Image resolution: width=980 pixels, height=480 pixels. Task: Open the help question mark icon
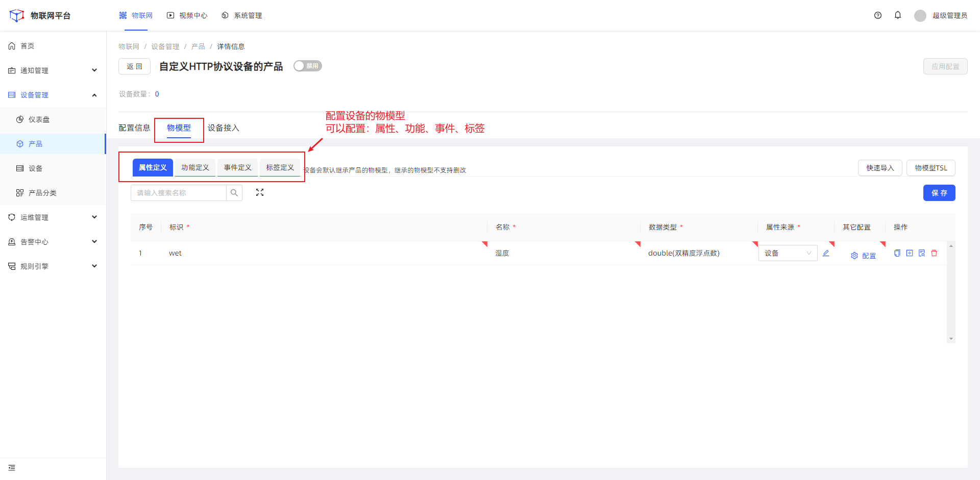click(878, 15)
